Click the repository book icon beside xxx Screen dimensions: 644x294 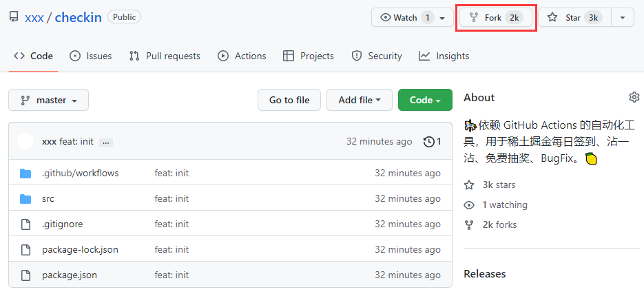click(x=14, y=17)
